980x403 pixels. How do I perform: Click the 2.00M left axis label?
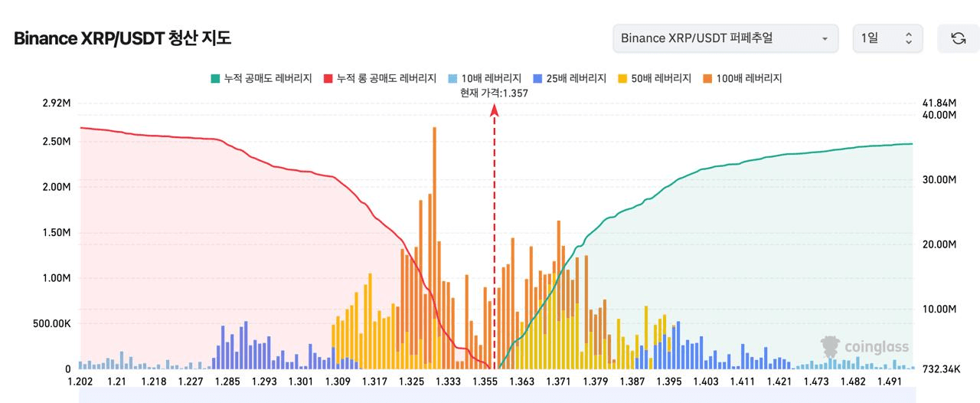coord(57,187)
